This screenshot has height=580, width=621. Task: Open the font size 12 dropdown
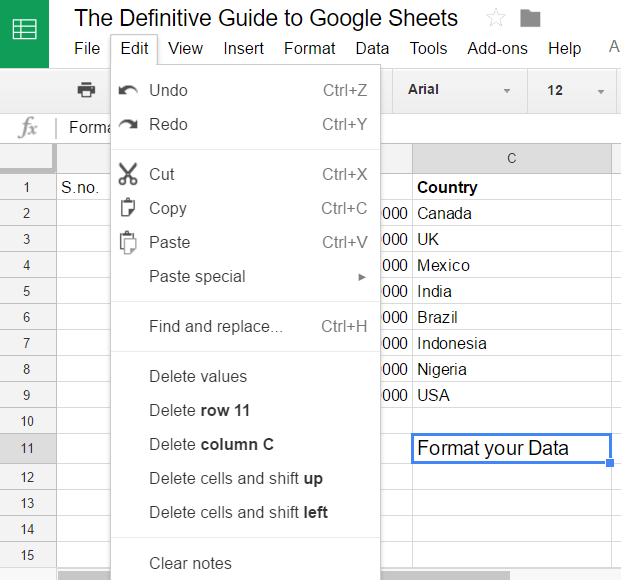click(572, 90)
